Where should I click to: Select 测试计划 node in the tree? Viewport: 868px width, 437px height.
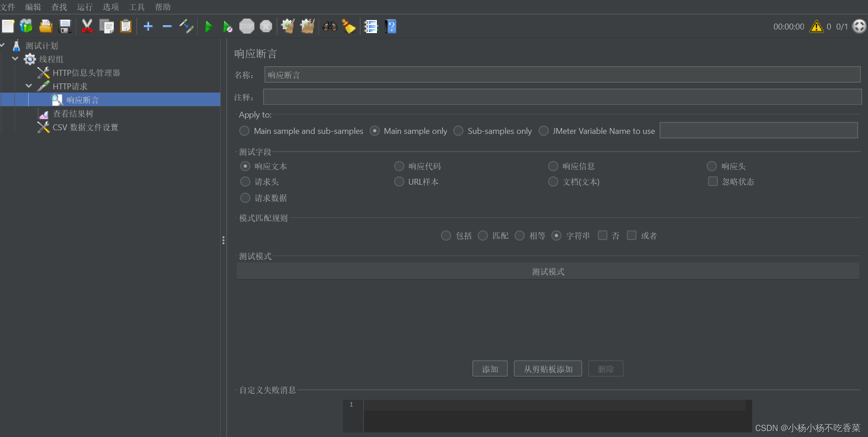click(42, 46)
